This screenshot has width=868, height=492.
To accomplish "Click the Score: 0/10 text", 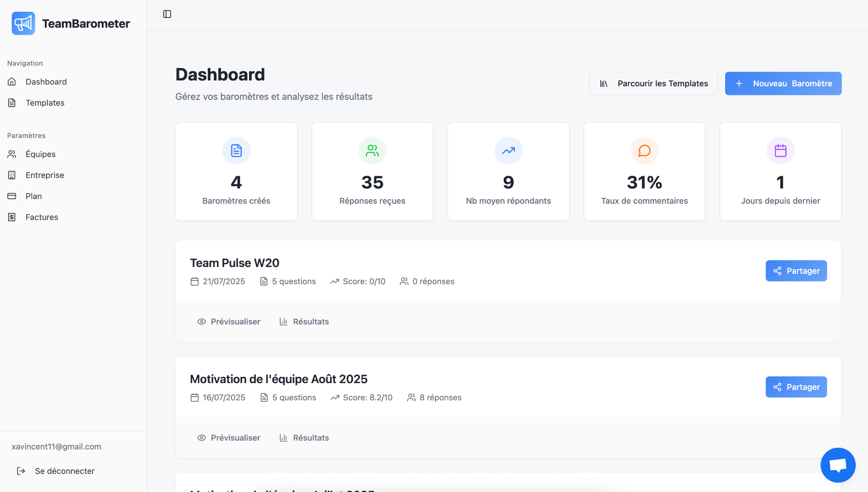I will click(364, 281).
